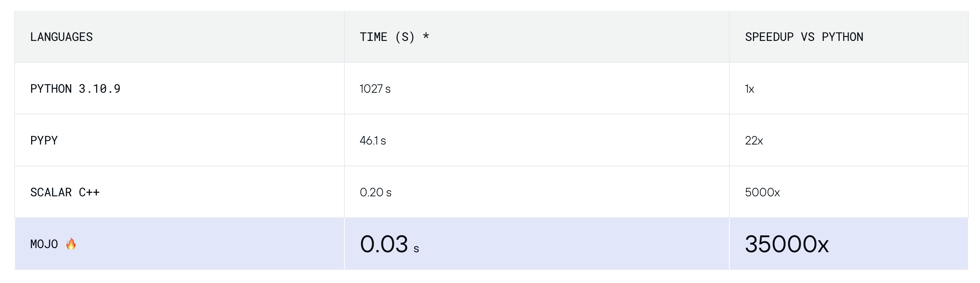Click the fire emoji beside Mojo
The width and height of the screenshot is (980, 283).
[x=71, y=244]
